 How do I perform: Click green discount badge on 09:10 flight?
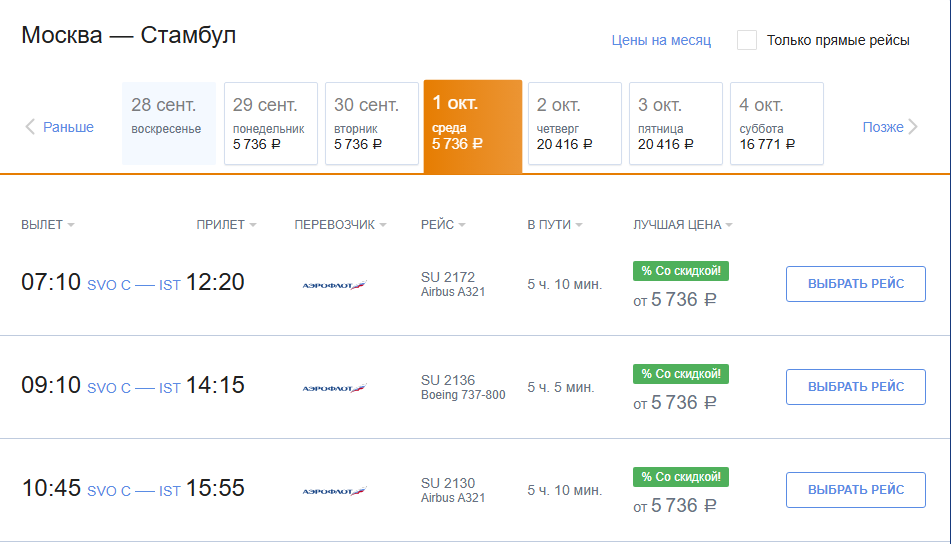[x=681, y=374]
